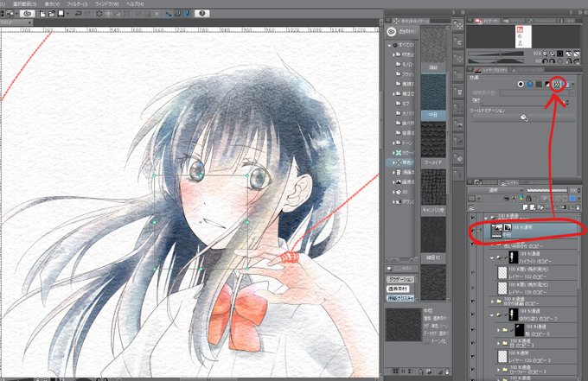Click the 用紙テクスチャ tag button
Screen dimensions: 588x381
[x=400, y=298]
